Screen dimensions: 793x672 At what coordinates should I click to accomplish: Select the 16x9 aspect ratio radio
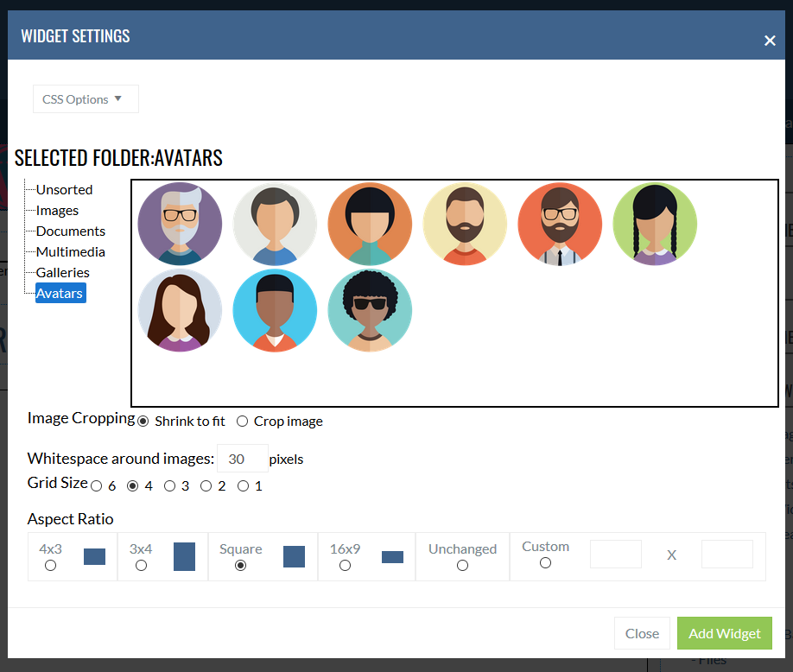[x=345, y=565]
